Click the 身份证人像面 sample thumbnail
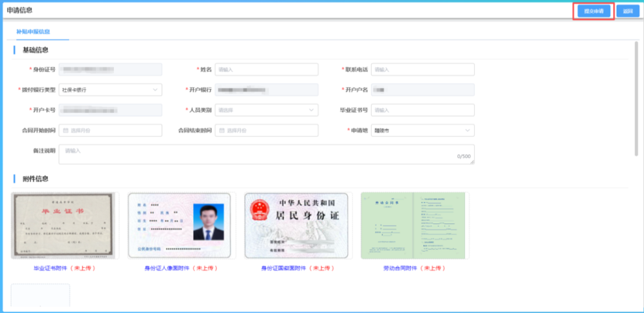The width and height of the screenshot is (644, 313). pos(180,225)
